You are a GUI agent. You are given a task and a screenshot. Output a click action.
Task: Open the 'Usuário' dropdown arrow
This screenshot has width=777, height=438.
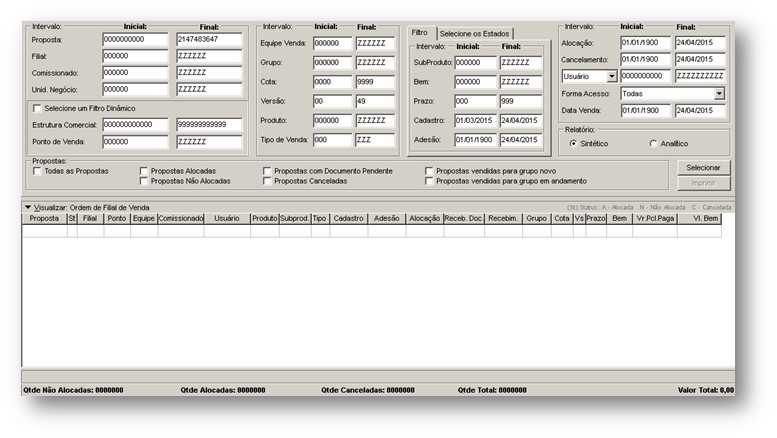612,76
